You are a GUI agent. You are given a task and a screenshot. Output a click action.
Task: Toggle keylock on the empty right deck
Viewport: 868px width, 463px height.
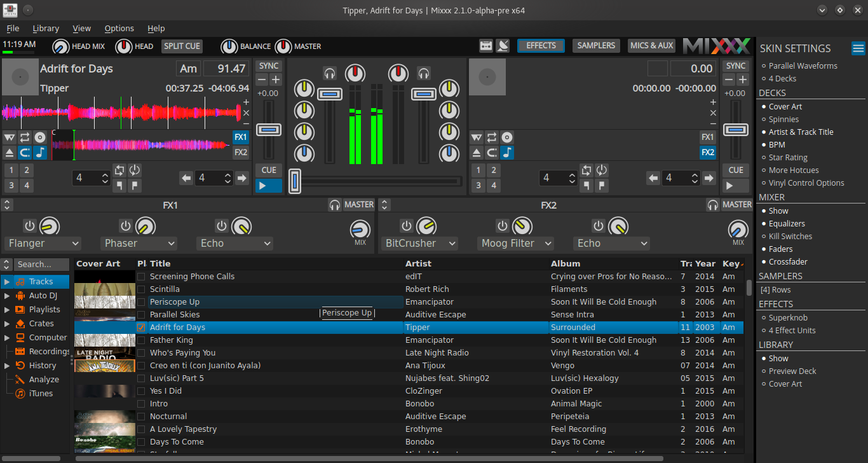[506, 153]
